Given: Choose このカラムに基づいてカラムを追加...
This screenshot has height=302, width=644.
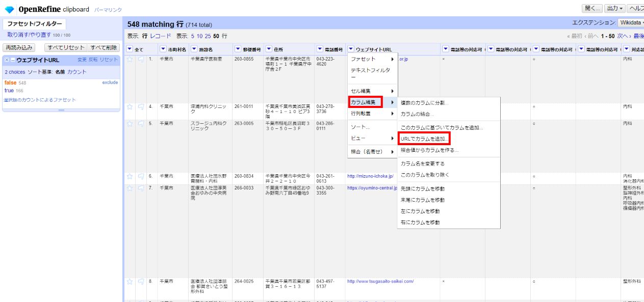Looking at the screenshot, I should [x=449, y=128].
